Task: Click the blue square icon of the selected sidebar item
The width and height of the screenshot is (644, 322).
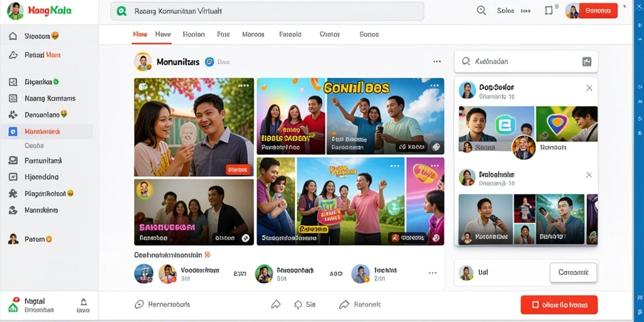Action: 13,131
